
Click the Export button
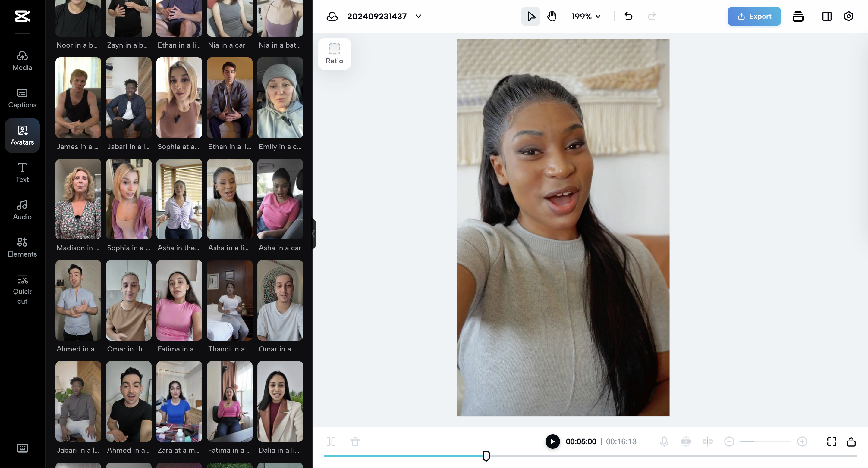tap(754, 16)
